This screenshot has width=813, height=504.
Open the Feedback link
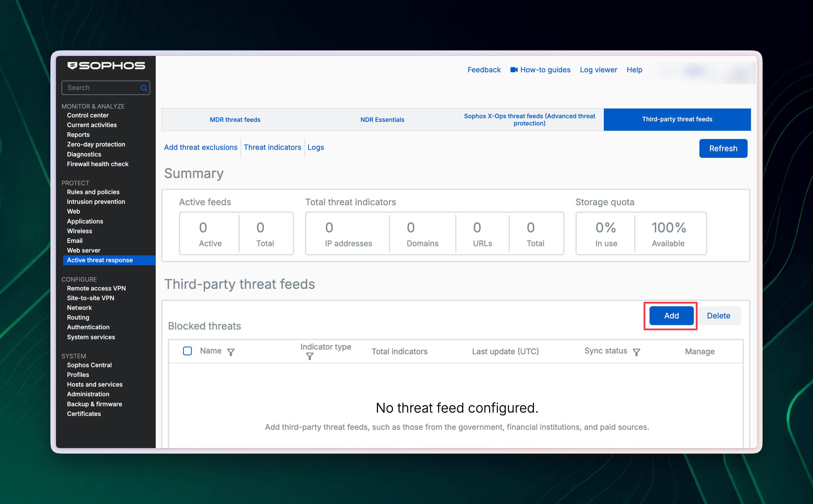[484, 70]
